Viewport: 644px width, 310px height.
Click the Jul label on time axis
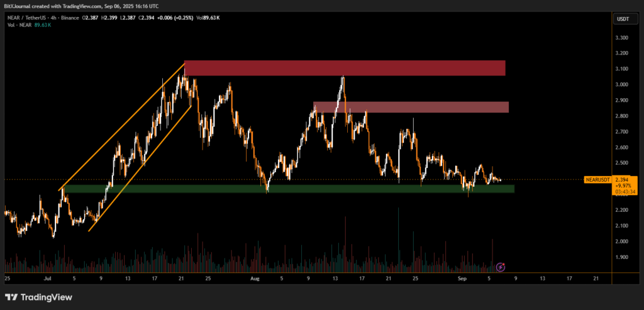48,277
